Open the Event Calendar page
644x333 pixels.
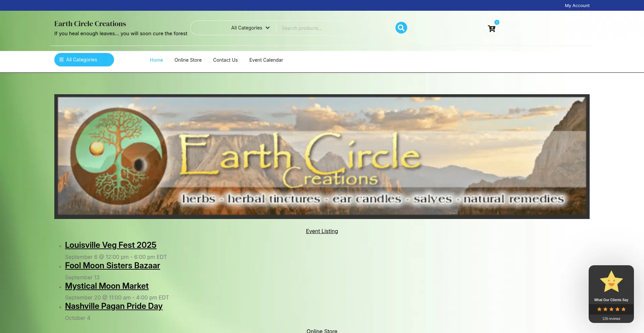[x=266, y=60]
